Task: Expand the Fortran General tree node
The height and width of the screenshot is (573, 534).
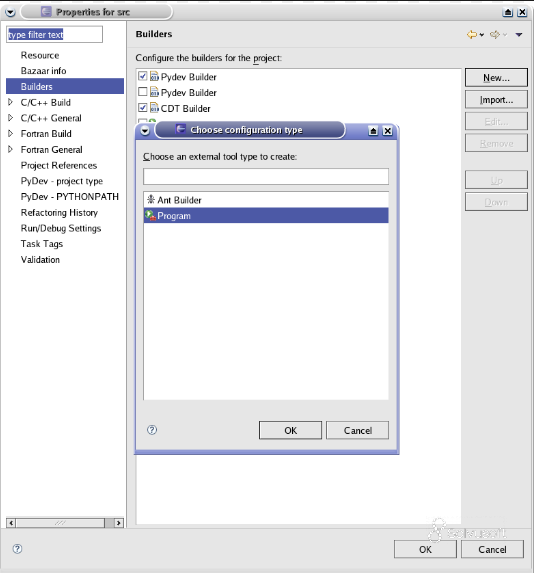Action: [x=11, y=149]
